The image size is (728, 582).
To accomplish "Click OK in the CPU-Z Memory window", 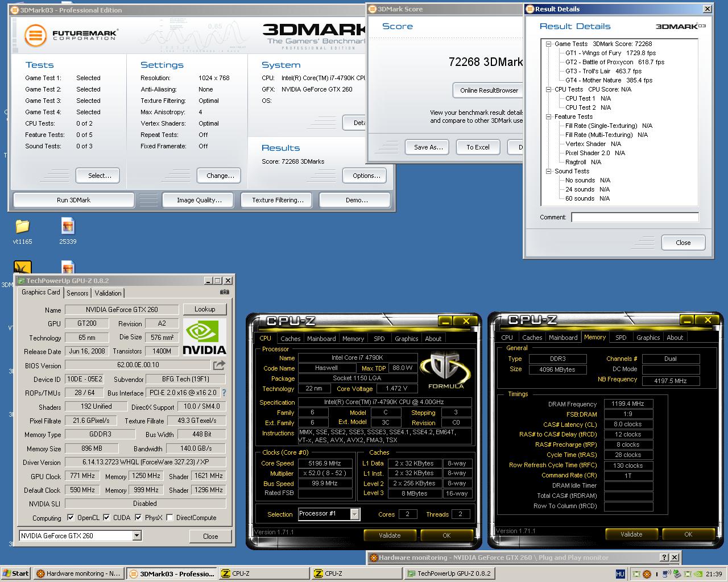I will [688, 534].
